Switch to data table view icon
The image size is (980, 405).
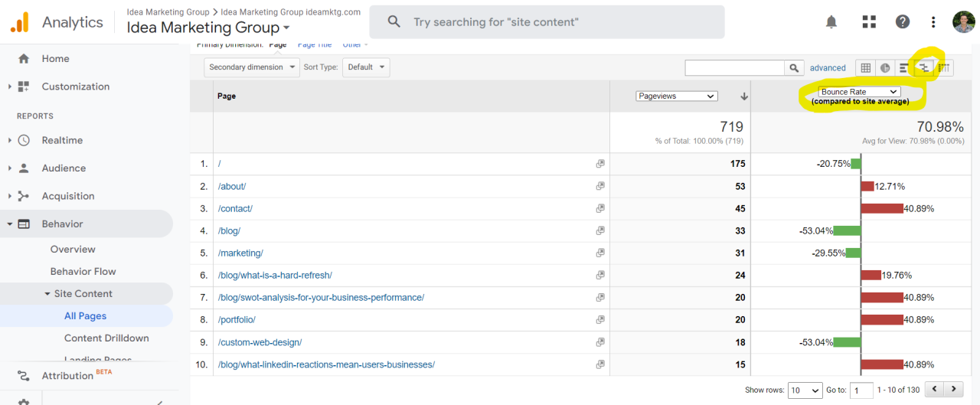coord(865,67)
